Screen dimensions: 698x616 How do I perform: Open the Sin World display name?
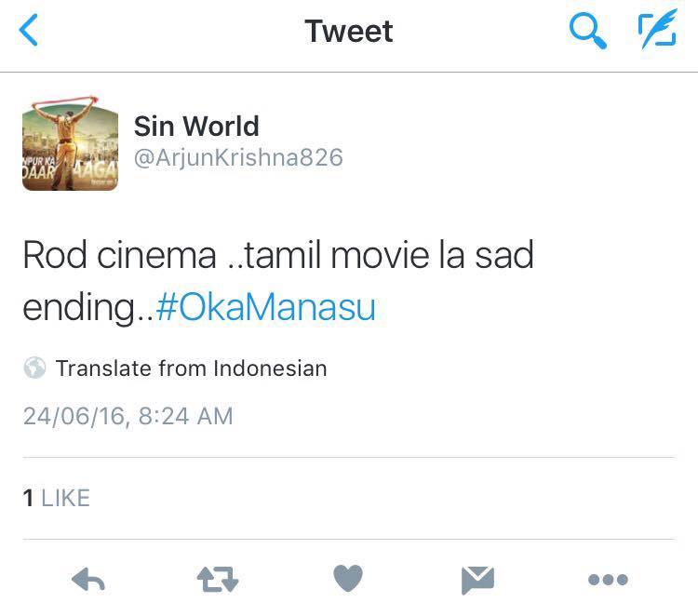point(196,126)
